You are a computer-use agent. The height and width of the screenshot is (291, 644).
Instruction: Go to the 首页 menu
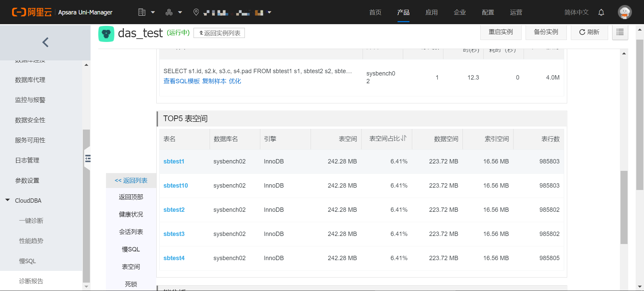(375, 12)
